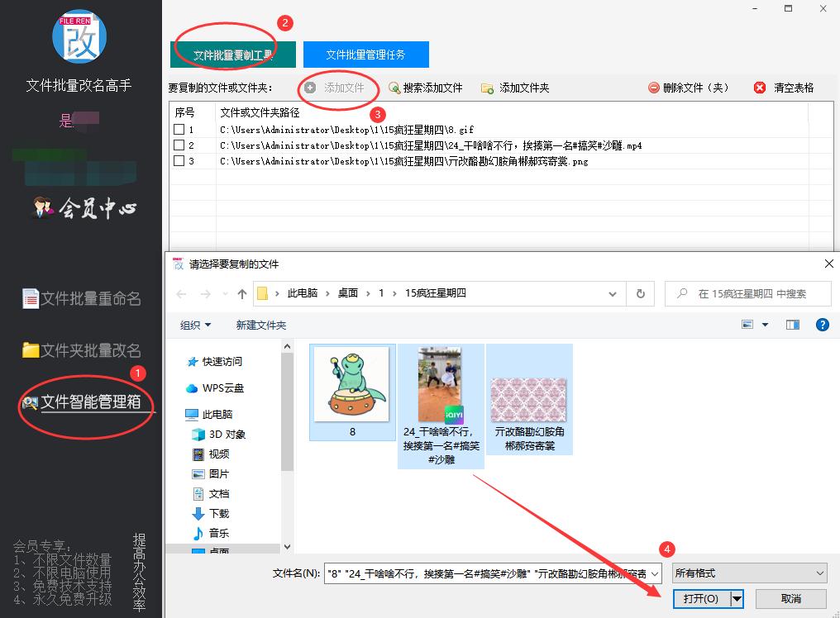840x618 pixels.
Task: Switch to the 文件批量管理任务 tab
Action: [x=365, y=54]
